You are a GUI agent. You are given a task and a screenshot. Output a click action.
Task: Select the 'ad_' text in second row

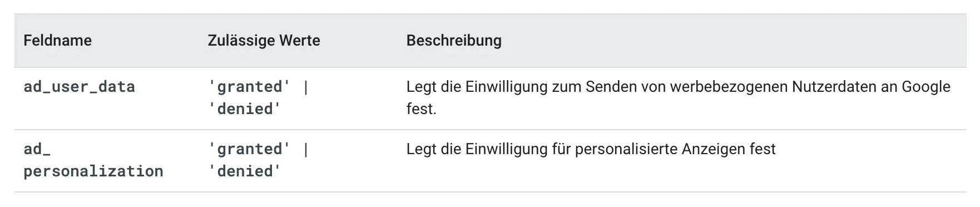click(37, 149)
